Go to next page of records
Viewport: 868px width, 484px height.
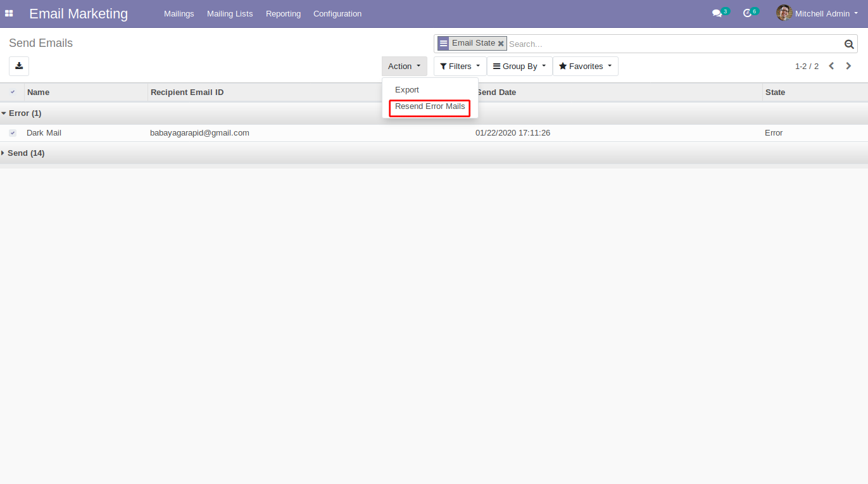848,66
